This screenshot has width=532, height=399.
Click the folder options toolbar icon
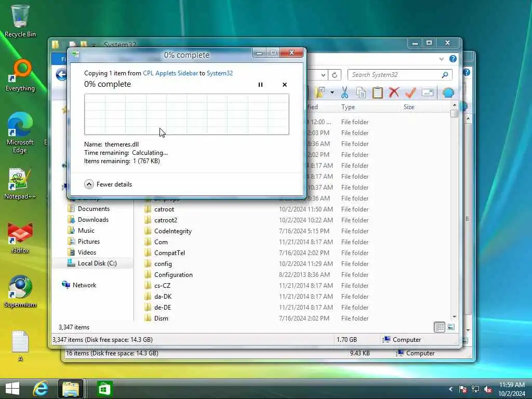[320, 92]
